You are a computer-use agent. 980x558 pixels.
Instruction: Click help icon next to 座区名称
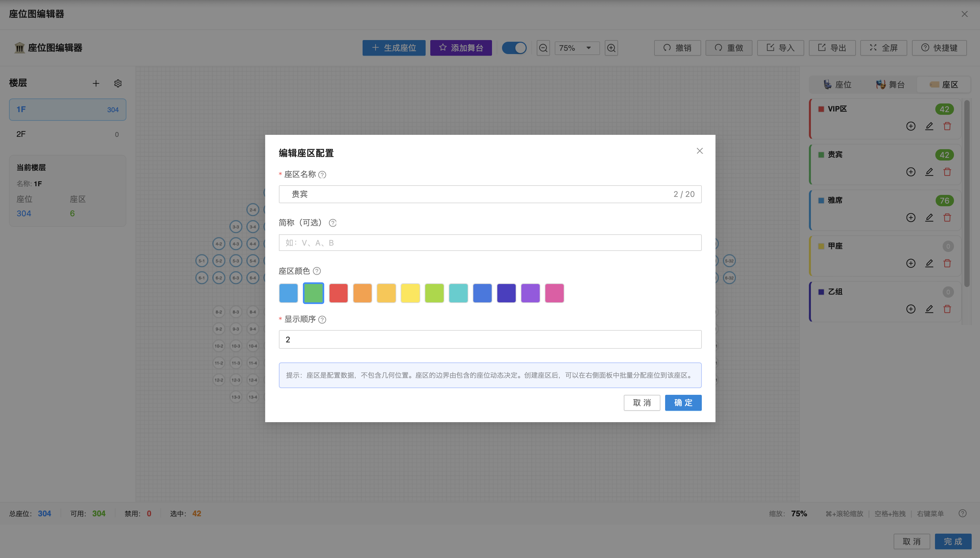(323, 175)
